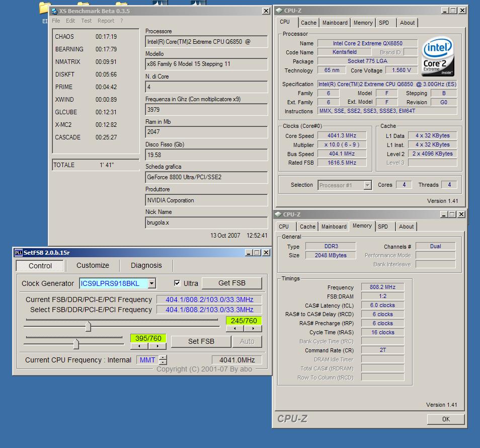The image size is (480, 448).
Task: Open the Report menu in XS Benchmark
Action: (x=106, y=21)
